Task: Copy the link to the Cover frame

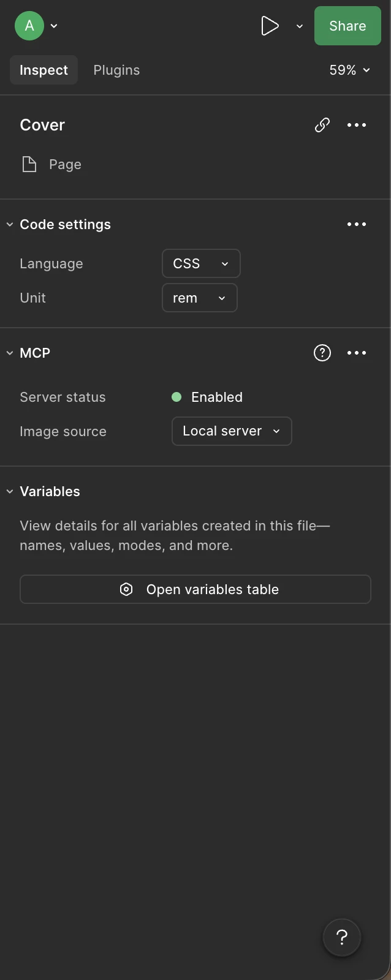Action: tap(322, 125)
